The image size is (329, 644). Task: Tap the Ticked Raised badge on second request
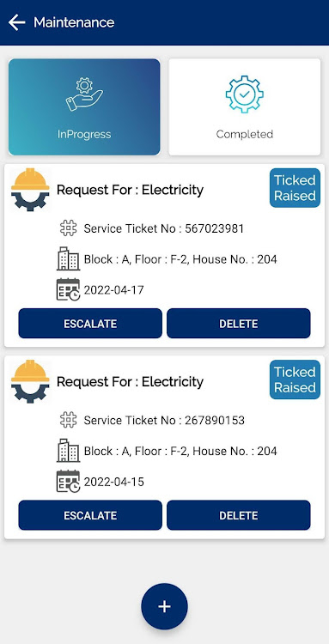295,380
